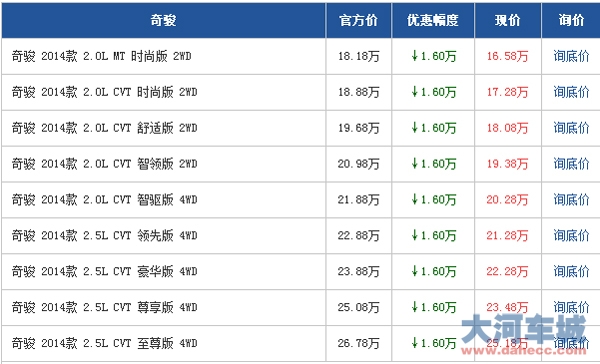Viewport: 600px width, 364px height.
Task: Click official price 26.78万
Action: click(x=358, y=343)
